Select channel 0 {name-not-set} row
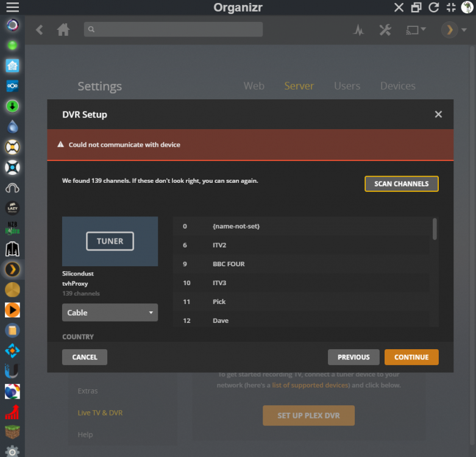476x457 pixels. coord(302,227)
